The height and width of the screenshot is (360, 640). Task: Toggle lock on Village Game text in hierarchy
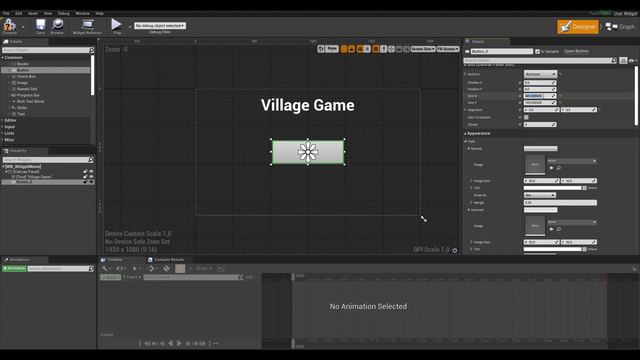(x=85, y=177)
